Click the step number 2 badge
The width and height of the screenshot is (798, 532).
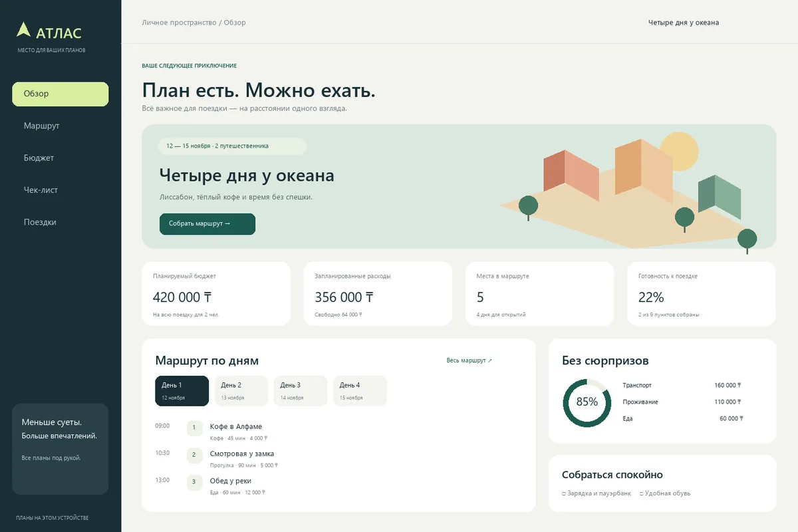coord(194,455)
